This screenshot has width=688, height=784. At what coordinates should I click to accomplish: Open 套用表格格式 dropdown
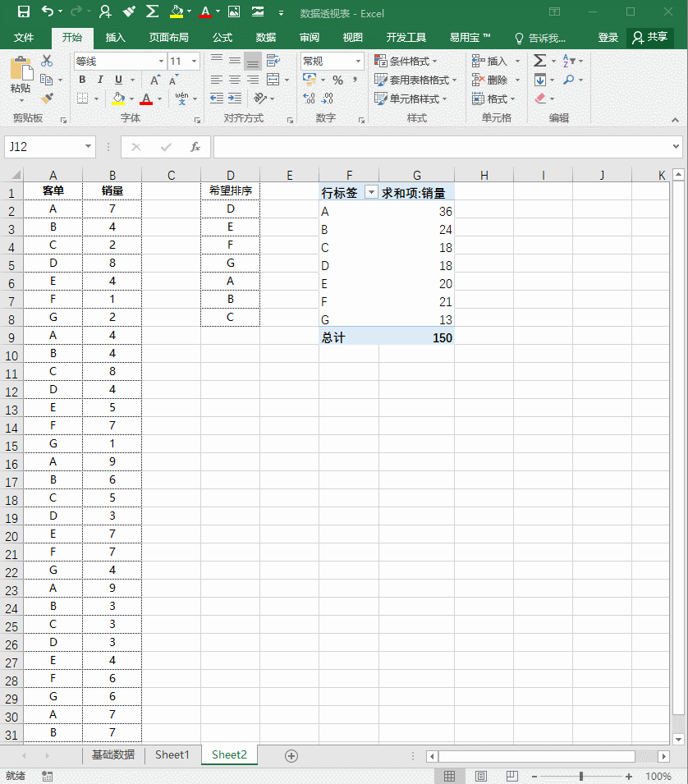pyautogui.click(x=415, y=80)
